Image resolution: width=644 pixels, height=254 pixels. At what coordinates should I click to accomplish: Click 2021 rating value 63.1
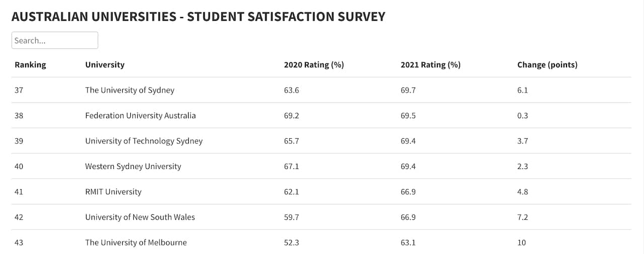[x=408, y=242]
